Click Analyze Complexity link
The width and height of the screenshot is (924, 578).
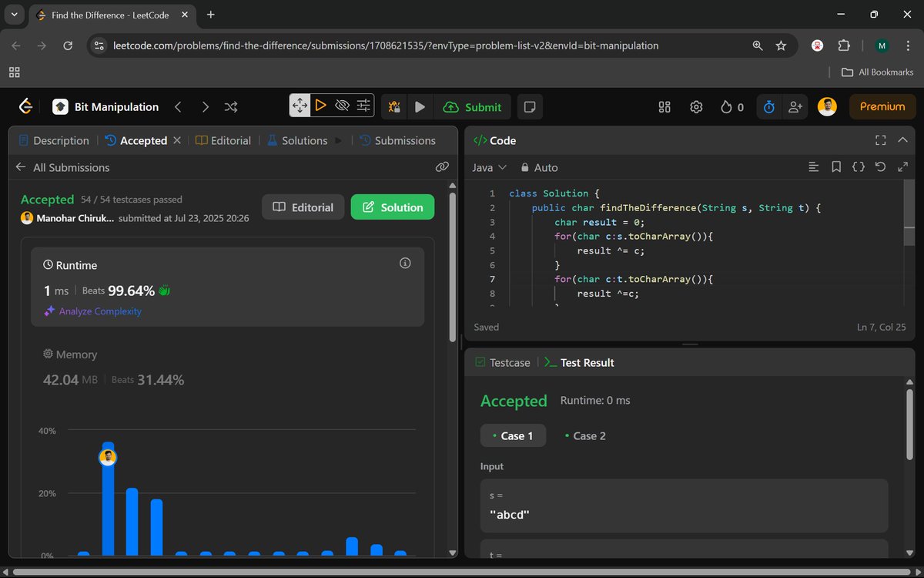point(92,311)
